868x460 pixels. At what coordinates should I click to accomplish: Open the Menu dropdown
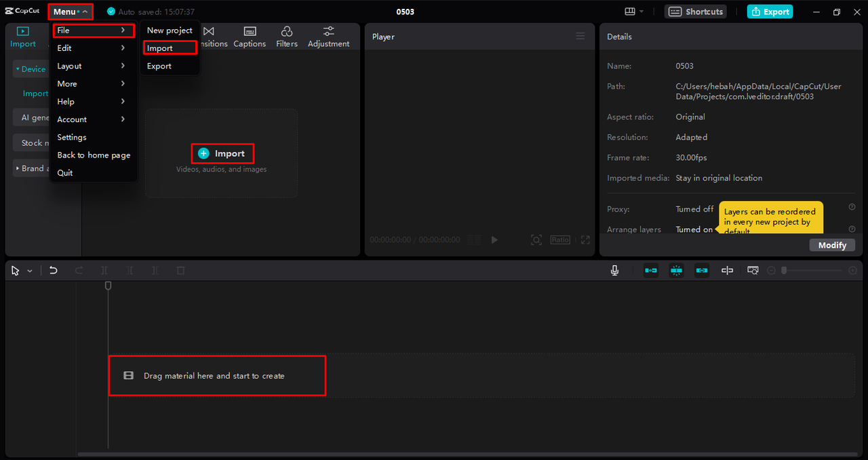pyautogui.click(x=71, y=12)
